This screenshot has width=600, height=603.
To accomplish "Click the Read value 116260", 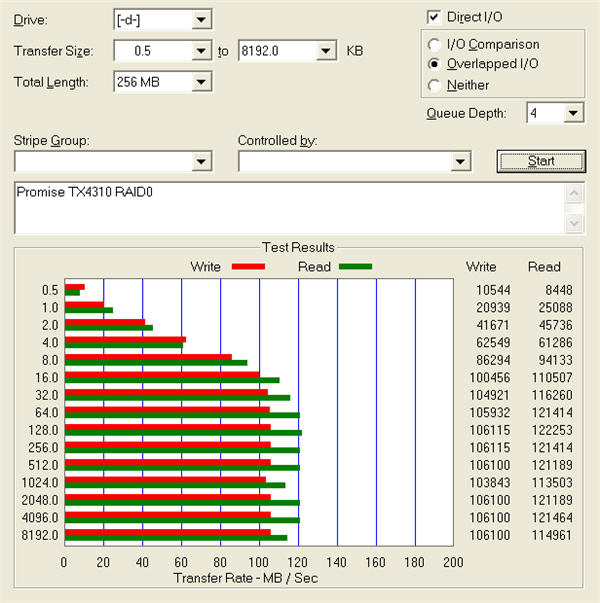I will click(552, 395).
